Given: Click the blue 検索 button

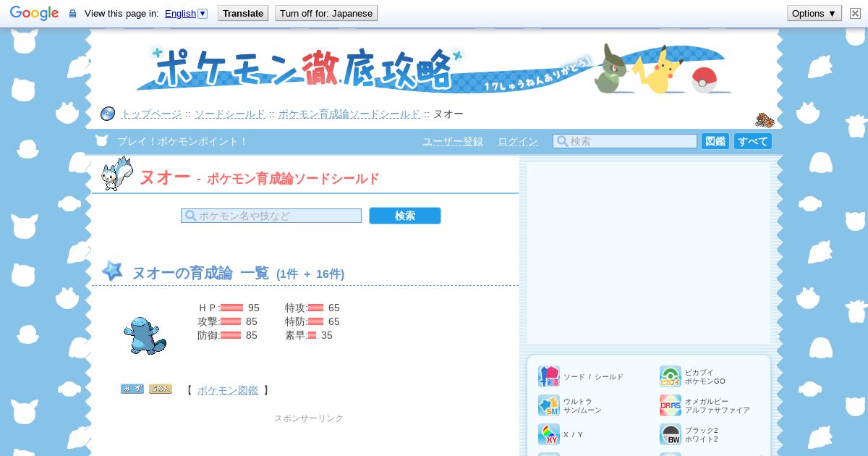Looking at the screenshot, I should pyautogui.click(x=405, y=216).
